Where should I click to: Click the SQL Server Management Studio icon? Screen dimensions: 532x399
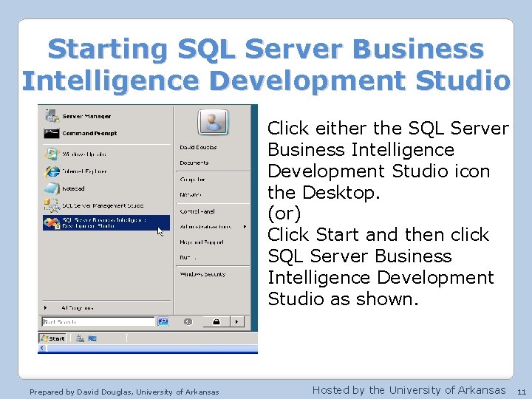52,205
